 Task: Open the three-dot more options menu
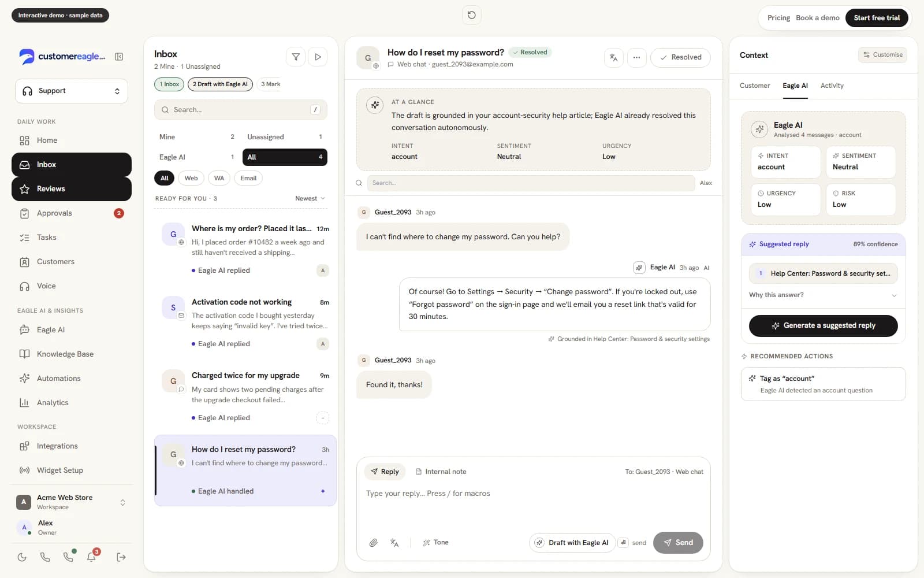pyautogui.click(x=636, y=57)
